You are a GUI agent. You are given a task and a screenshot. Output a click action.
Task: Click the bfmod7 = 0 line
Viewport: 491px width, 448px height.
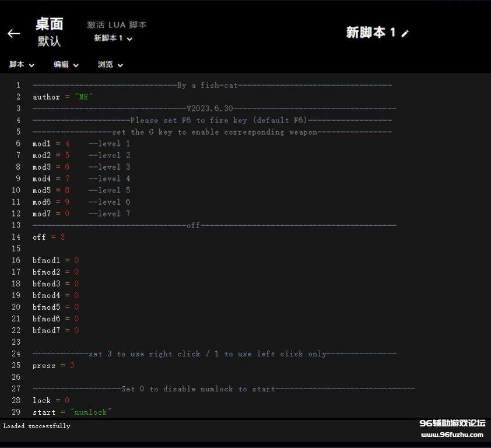pyautogui.click(x=55, y=330)
